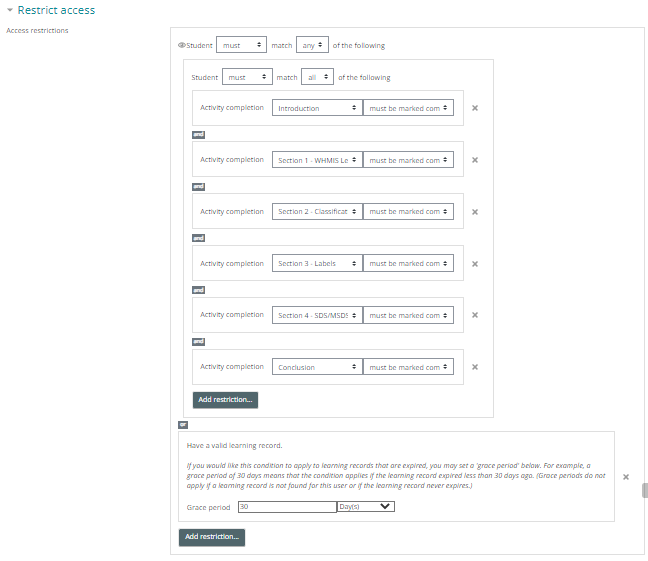Delete the Introduction activity completion restriction

(x=475, y=108)
